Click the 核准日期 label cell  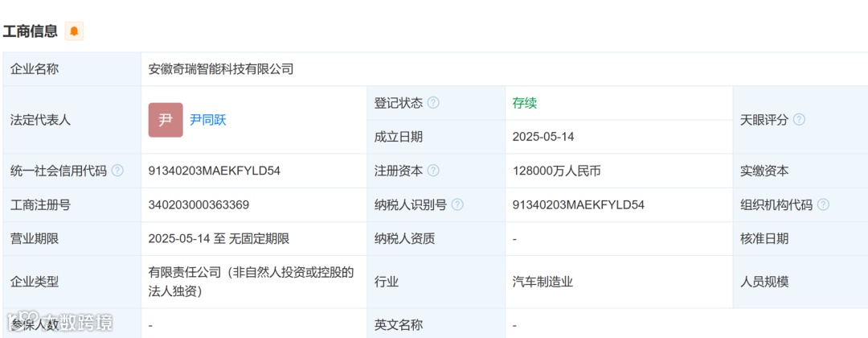point(800,239)
